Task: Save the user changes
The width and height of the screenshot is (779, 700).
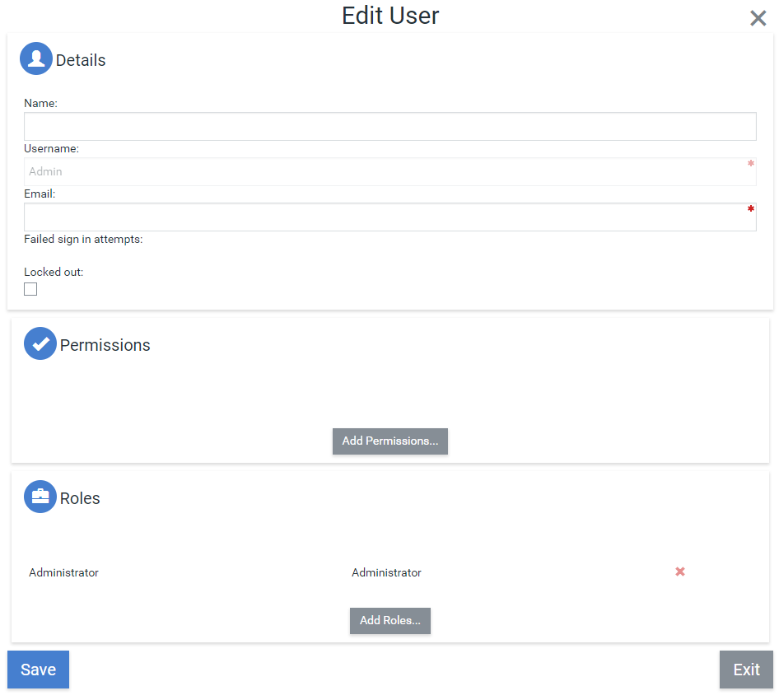Action: tap(38, 670)
